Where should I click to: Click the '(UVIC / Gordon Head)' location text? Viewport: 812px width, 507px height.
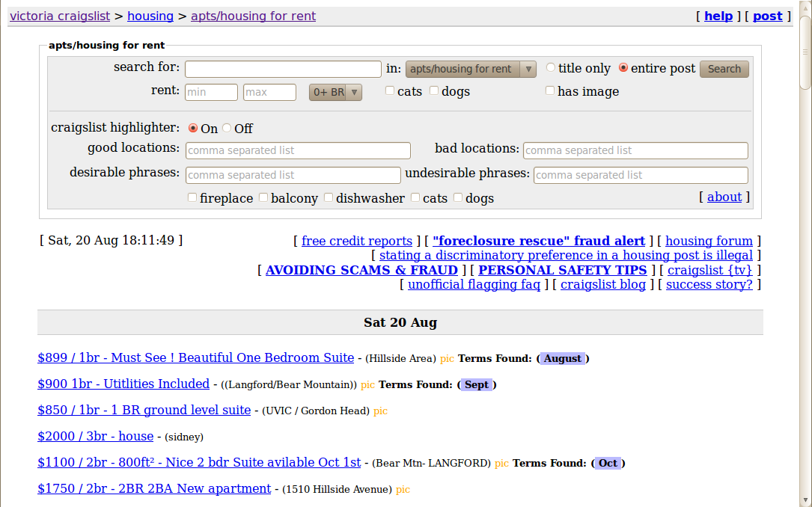pyautogui.click(x=316, y=411)
